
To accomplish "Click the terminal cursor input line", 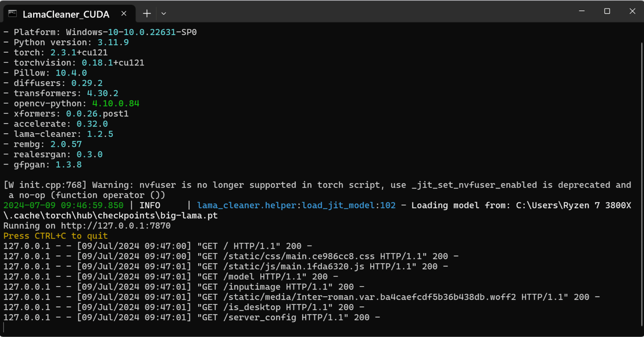I will click(5, 327).
